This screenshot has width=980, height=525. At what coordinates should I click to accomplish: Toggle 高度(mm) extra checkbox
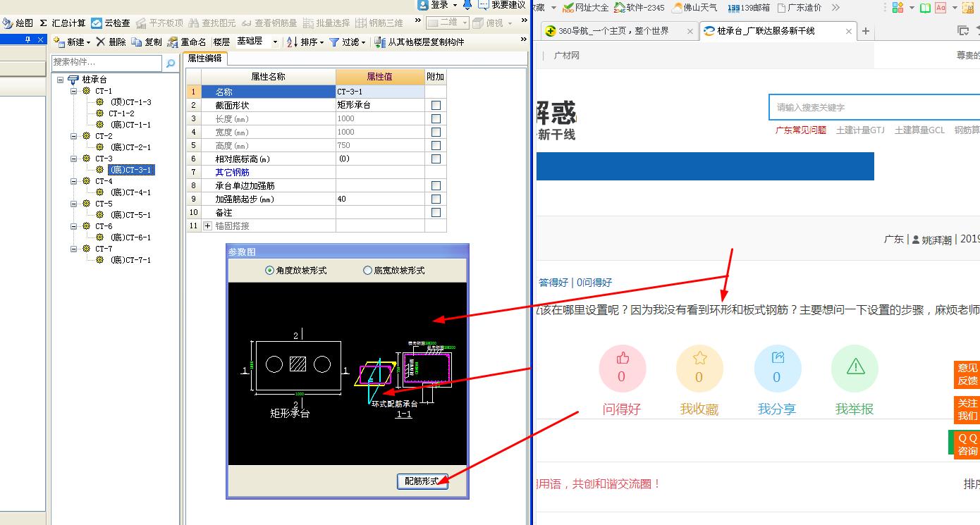(x=436, y=145)
